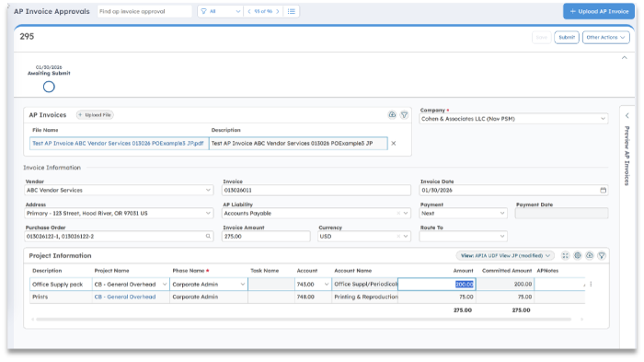Screen dimensions: 644x362
Task: Go to previous invoice approval record
Action: coord(249,12)
